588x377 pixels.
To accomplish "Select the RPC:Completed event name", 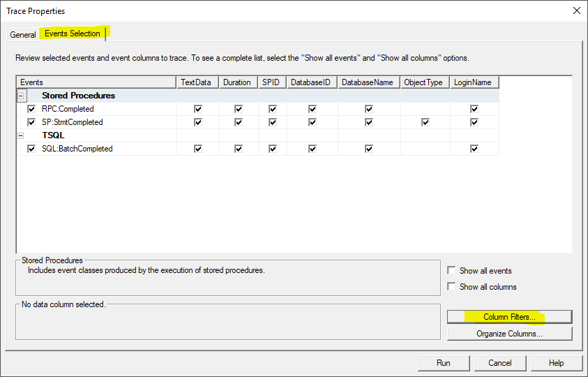I will coord(68,109).
